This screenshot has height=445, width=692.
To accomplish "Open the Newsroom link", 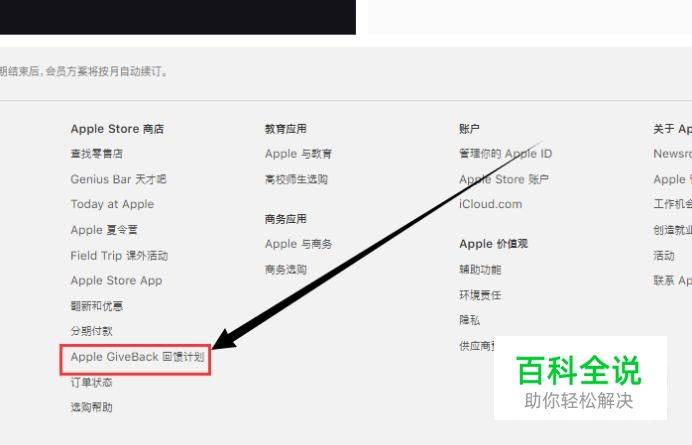I will point(673,154).
